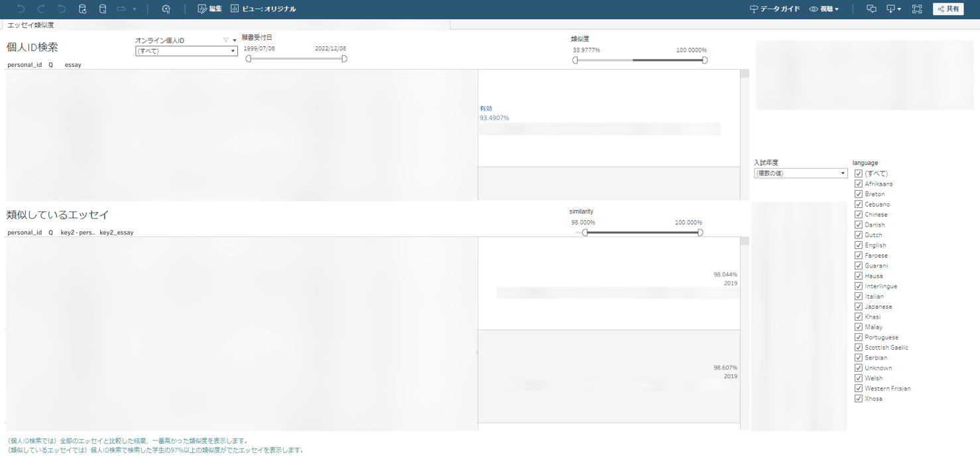Click the 類似度 slider left handle
This screenshot has width=980, height=461.
(x=576, y=60)
